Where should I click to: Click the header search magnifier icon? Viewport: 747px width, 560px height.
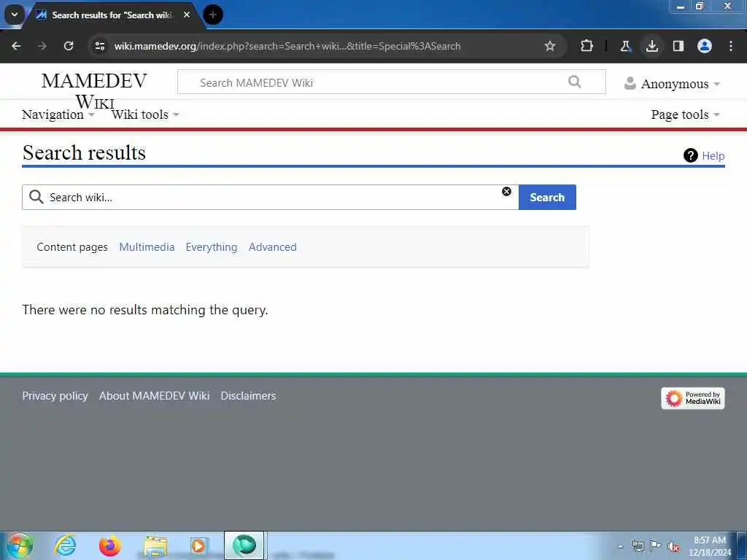pyautogui.click(x=575, y=82)
